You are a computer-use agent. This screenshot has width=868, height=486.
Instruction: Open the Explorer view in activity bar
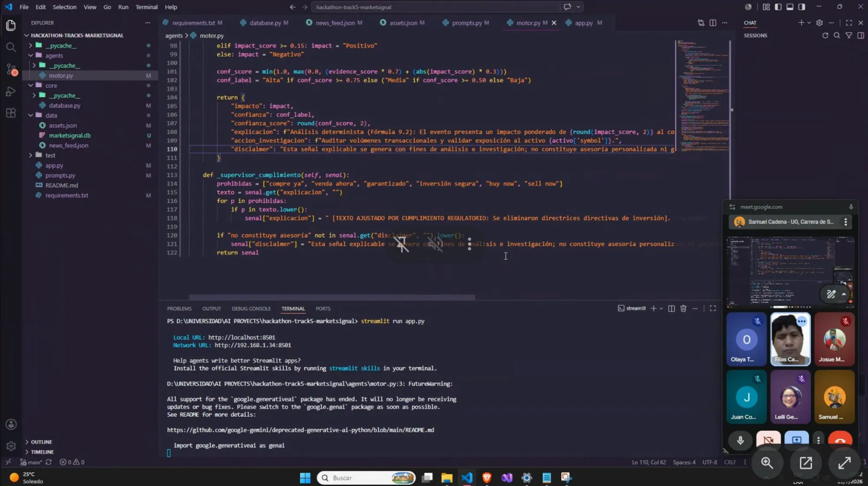click(x=11, y=25)
